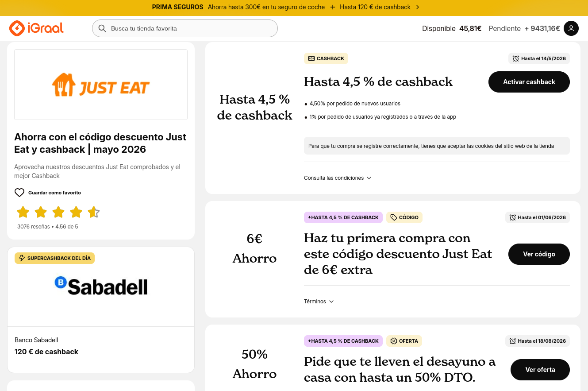Click 'Hasta 120 € de cashback' banner text

[375, 7]
